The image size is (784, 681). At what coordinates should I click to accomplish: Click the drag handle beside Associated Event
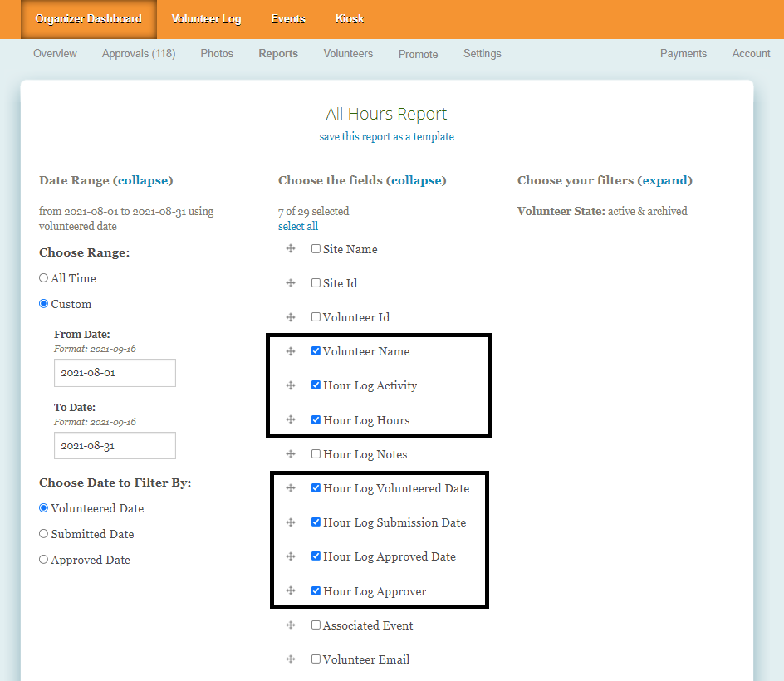(x=291, y=625)
